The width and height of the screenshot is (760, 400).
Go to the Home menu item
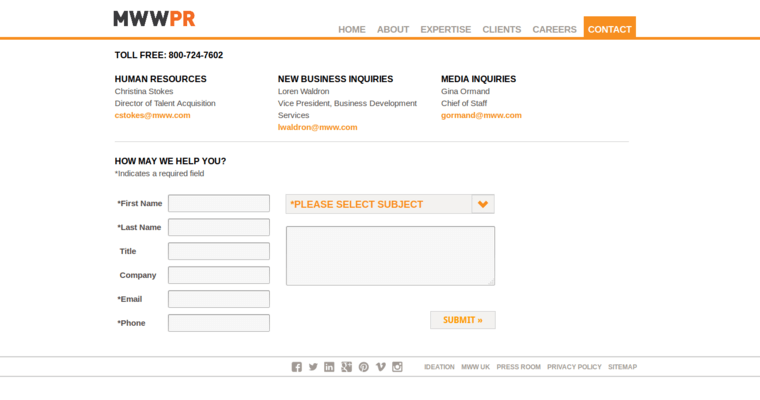352,30
